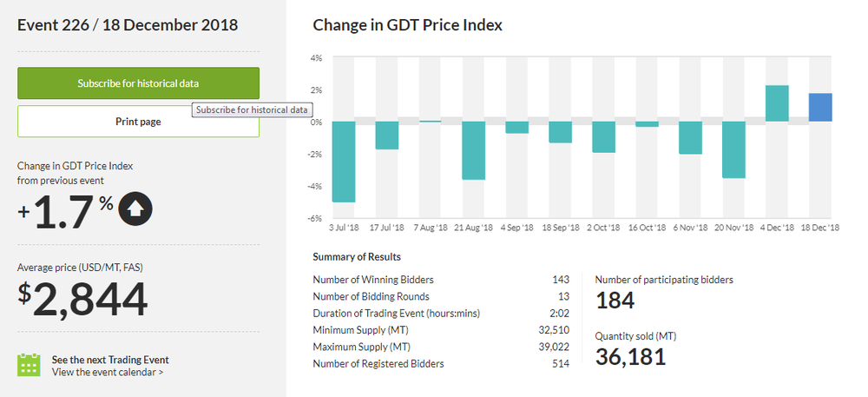868x397 pixels.
Task: Open the View the event calendar link
Action: [108, 373]
